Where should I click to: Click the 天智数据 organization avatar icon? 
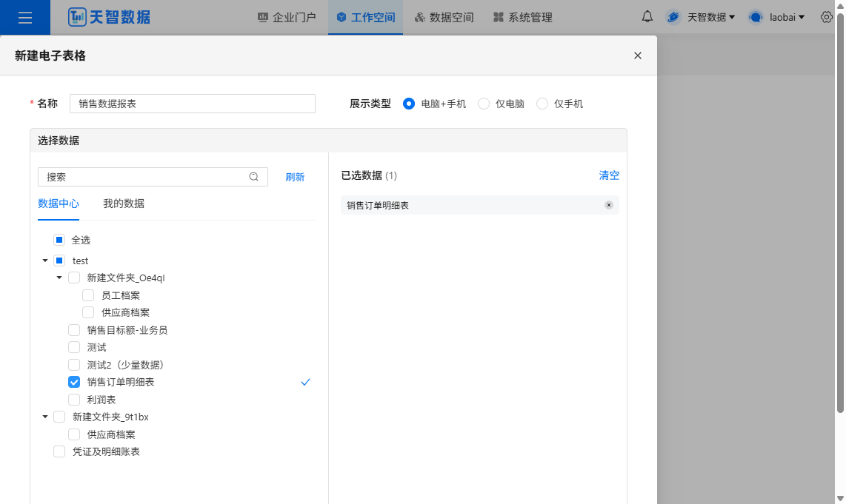(x=673, y=17)
